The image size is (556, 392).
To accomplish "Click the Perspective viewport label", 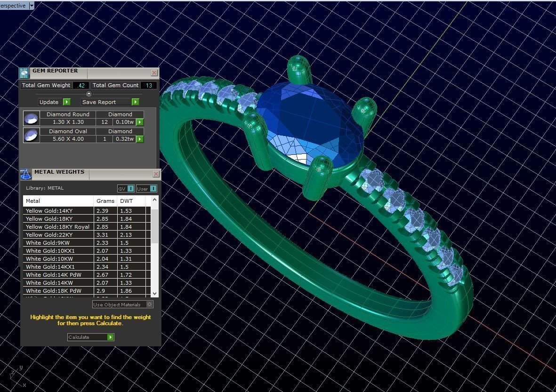I will click(x=13, y=6).
